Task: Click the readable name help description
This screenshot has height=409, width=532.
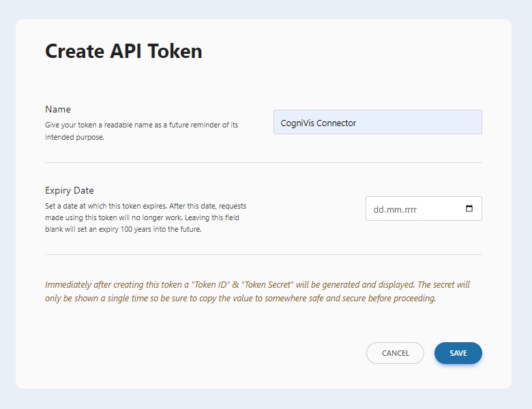Action: click(141, 131)
